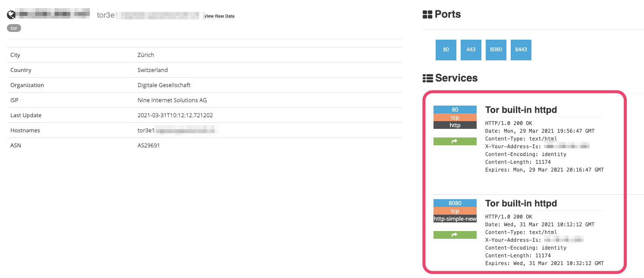644x278 pixels.
Task: Click the green arrow for port 8080 service
Action: pos(455,235)
